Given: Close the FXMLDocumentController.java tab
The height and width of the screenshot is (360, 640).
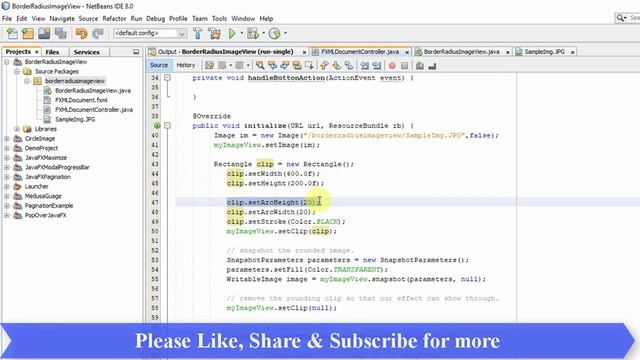Looking at the screenshot, I should click(407, 52).
